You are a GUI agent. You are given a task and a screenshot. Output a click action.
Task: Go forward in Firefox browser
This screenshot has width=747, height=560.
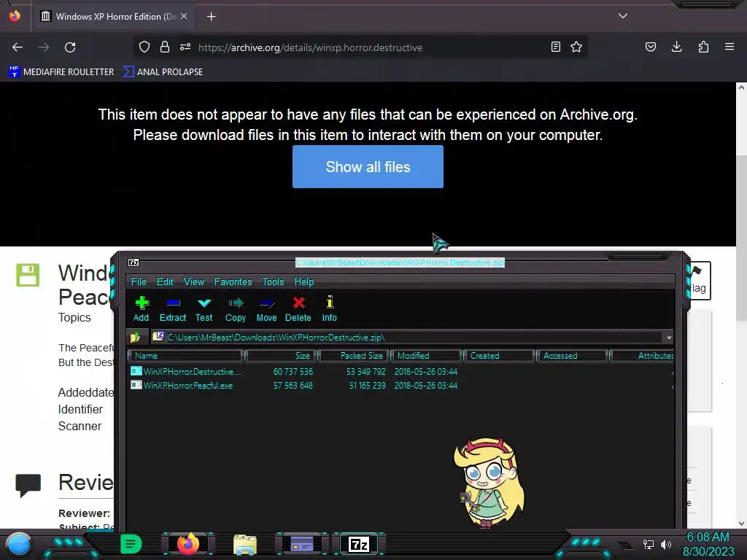pyautogui.click(x=44, y=47)
